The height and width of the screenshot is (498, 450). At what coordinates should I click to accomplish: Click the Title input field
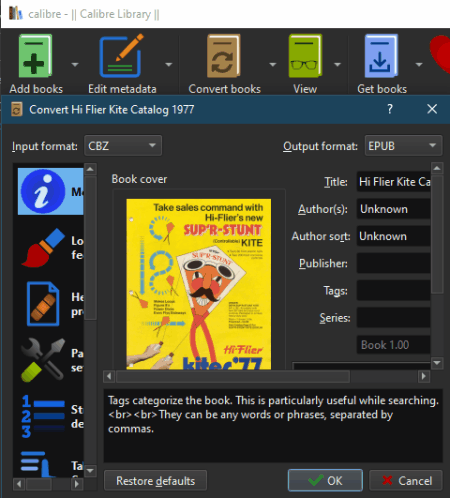(394, 182)
